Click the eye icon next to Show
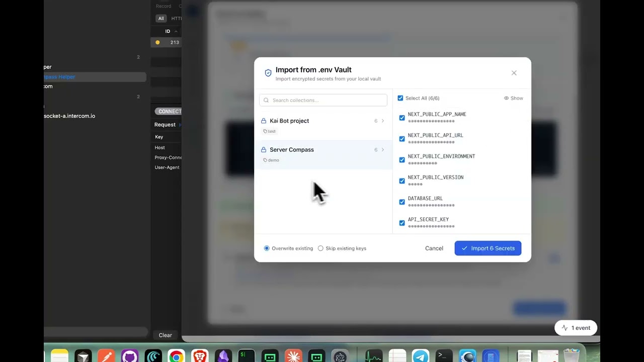644x362 pixels. point(506,98)
